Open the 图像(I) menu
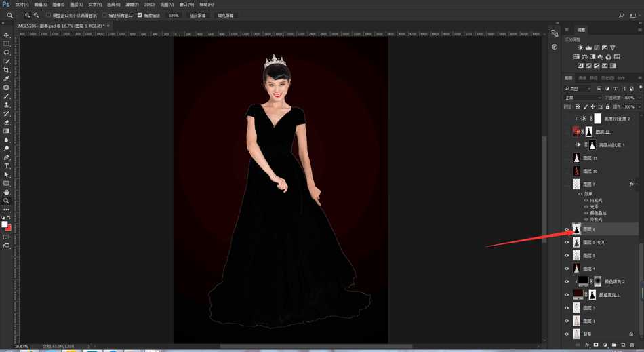Image resolution: width=644 pixels, height=352 pixels. (58, 5)
